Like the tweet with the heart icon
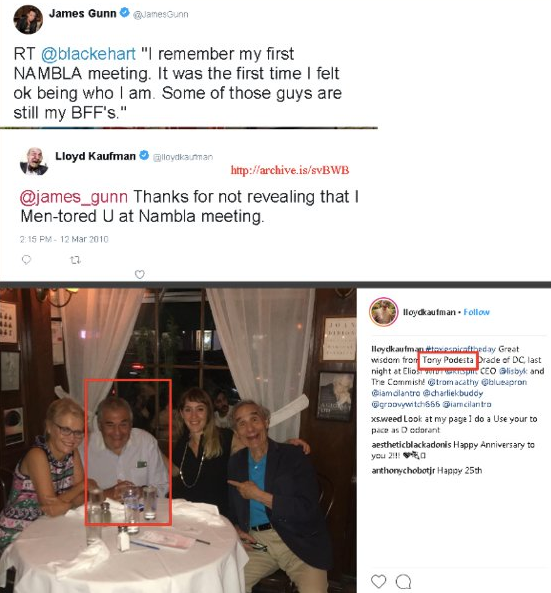 [140, 274]
